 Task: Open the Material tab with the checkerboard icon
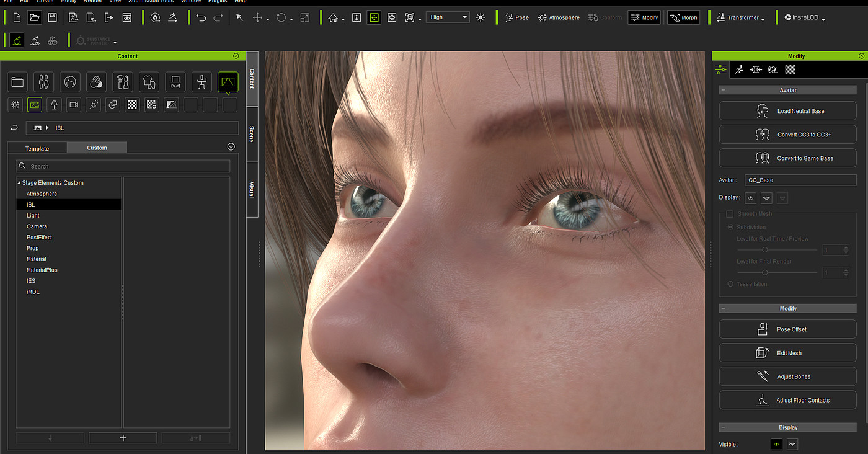(790, 69)
